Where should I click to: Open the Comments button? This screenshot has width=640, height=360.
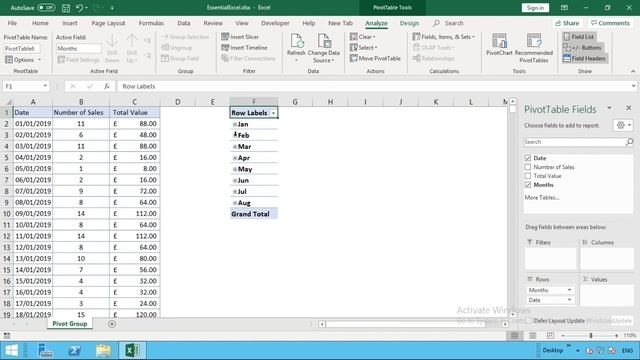(610, 23)
